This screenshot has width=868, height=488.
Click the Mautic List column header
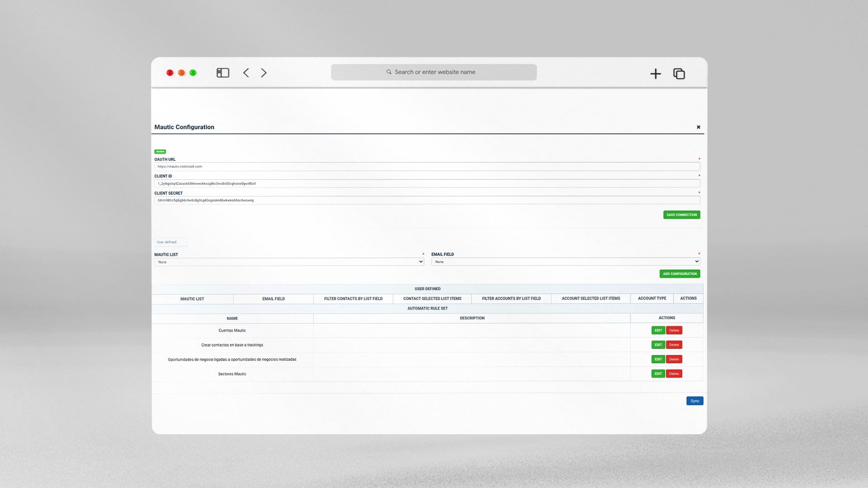pyautogui.click(x=192, y=299)
